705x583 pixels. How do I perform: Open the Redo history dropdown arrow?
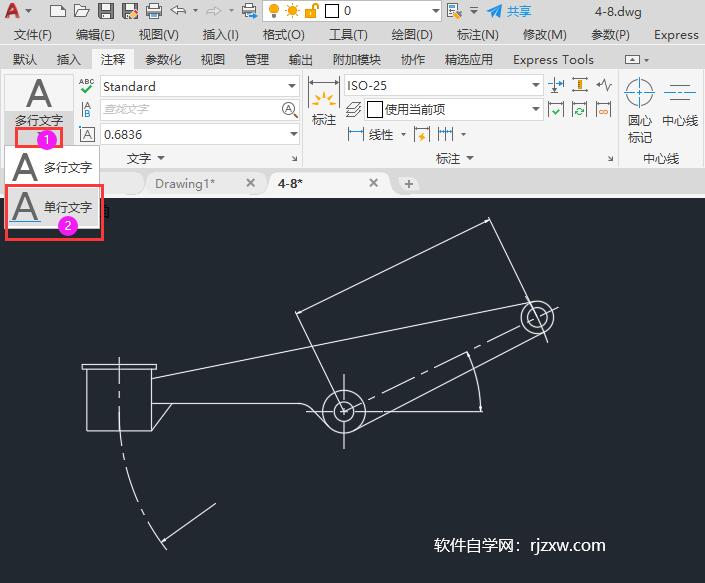[x=231, y=11]
